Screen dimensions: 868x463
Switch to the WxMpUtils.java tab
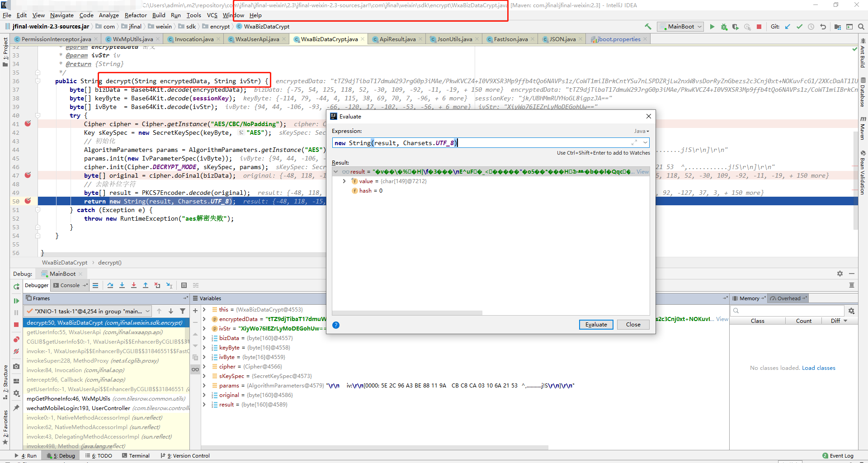pos(133,39)
